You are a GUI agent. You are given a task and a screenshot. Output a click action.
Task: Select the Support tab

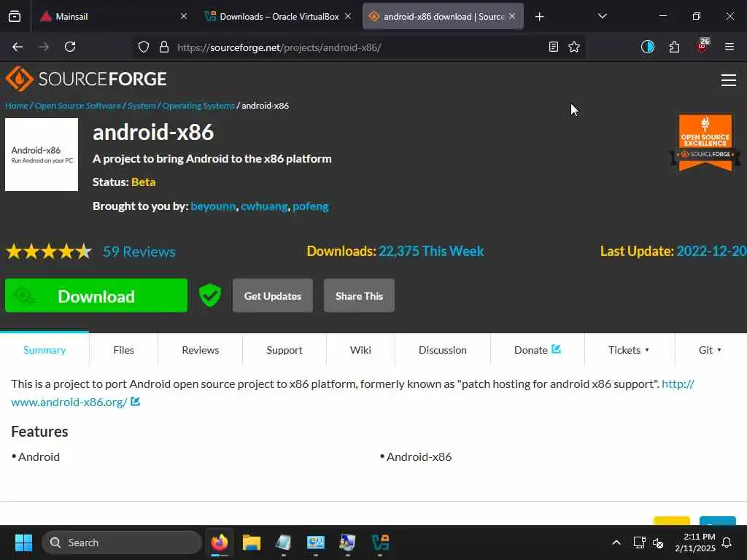[285, 350]
